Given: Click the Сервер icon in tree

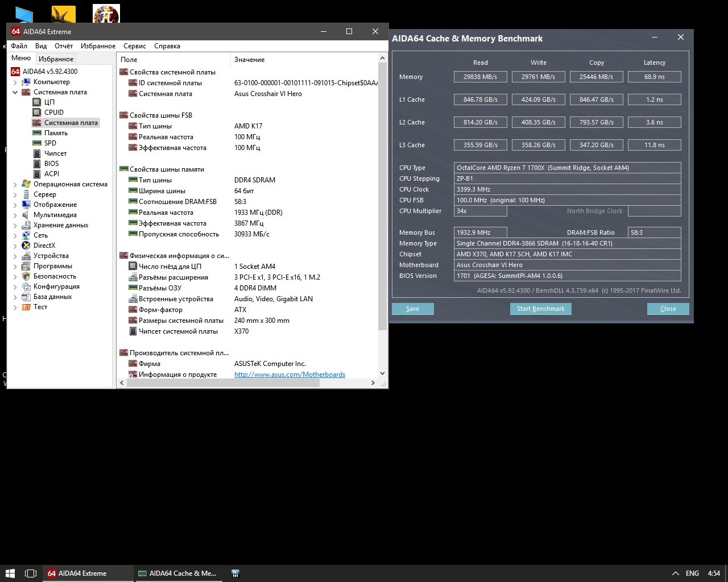Looking at the screenshot, I should pyautogui.click(x=26, y=194).
